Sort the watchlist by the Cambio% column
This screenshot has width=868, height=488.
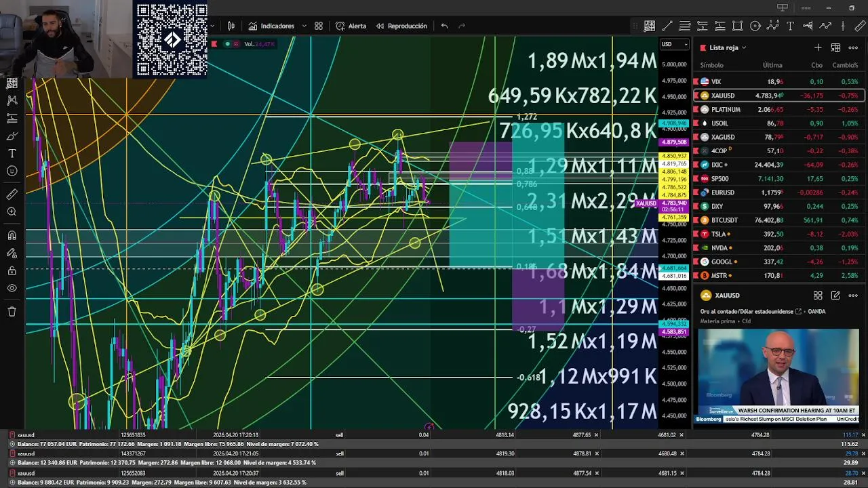tap(845, 65)
